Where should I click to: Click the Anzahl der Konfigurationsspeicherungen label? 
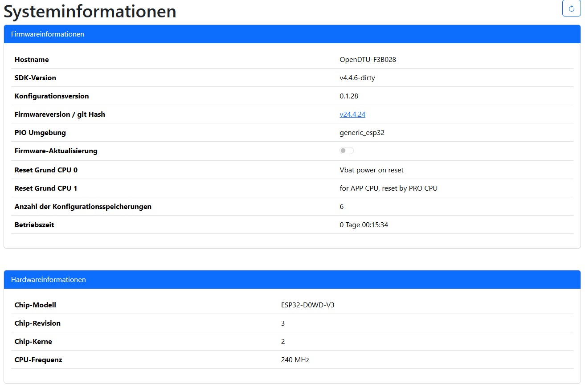point(83,207)
